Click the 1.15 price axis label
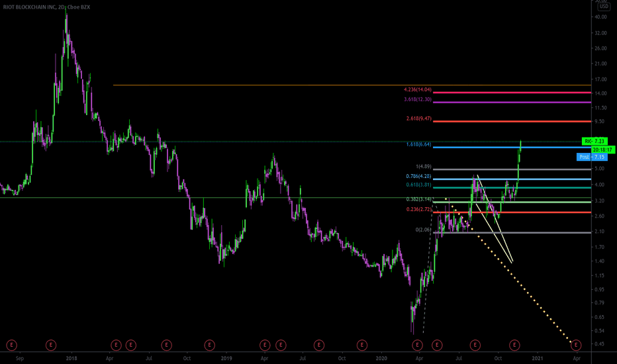 pyautogui.click(x=599, y=275)
